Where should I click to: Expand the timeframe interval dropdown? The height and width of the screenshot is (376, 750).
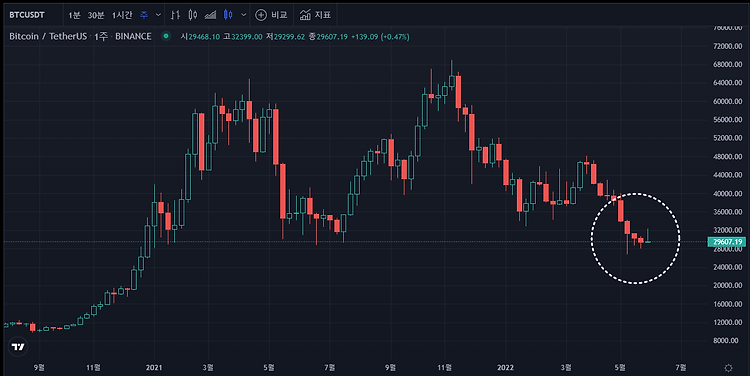click(158, 15)
